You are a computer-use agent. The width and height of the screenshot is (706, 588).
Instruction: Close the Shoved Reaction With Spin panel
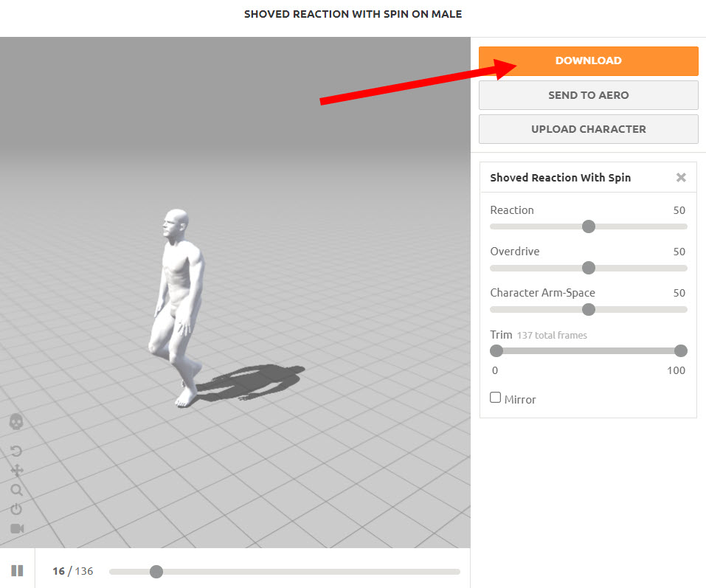681,177
